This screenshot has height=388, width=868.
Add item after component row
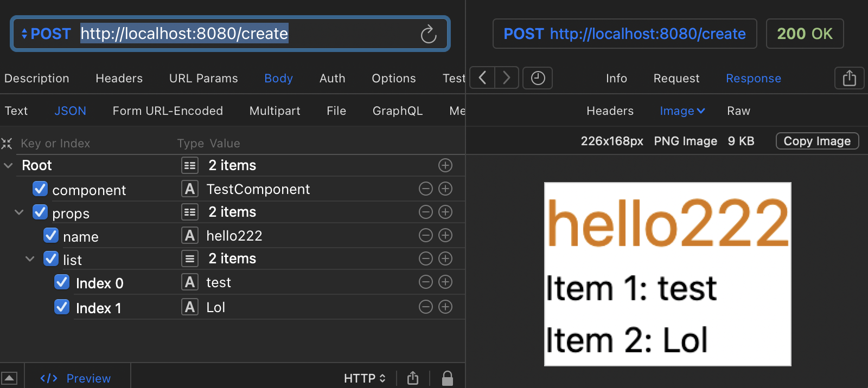(445, 189)
